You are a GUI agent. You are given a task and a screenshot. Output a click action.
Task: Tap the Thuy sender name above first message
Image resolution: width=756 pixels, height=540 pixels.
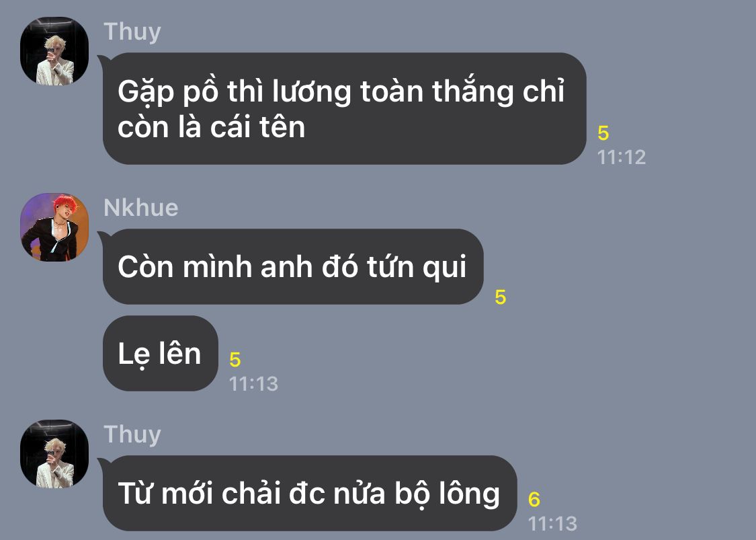(x=132, y=32)
